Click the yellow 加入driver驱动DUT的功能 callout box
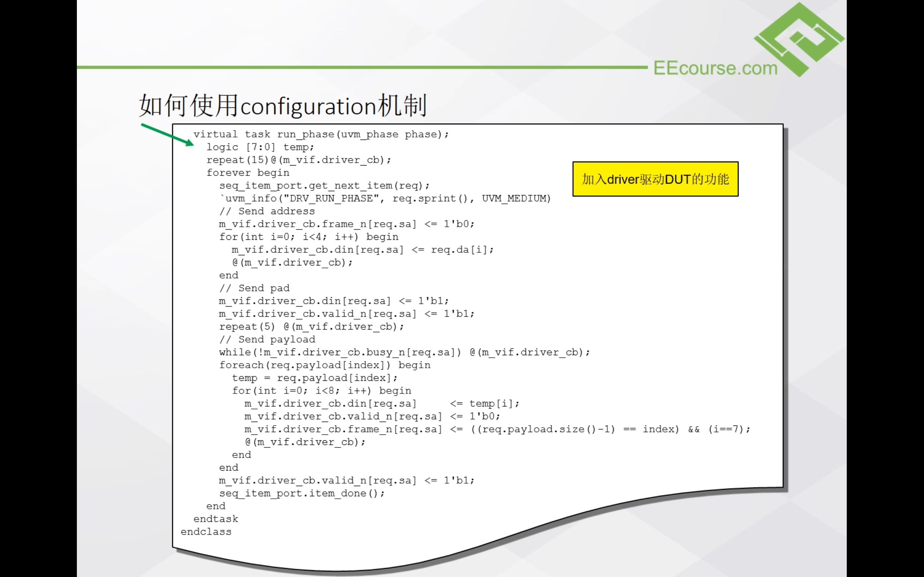The width and height of the screenshot is (924, 577). pos(655,179)
